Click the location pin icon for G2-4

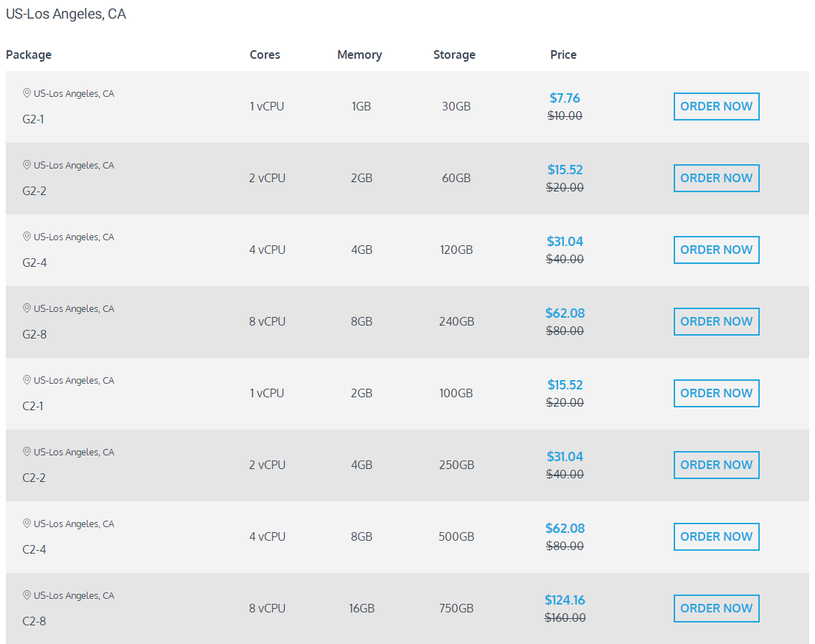point(27,237)
